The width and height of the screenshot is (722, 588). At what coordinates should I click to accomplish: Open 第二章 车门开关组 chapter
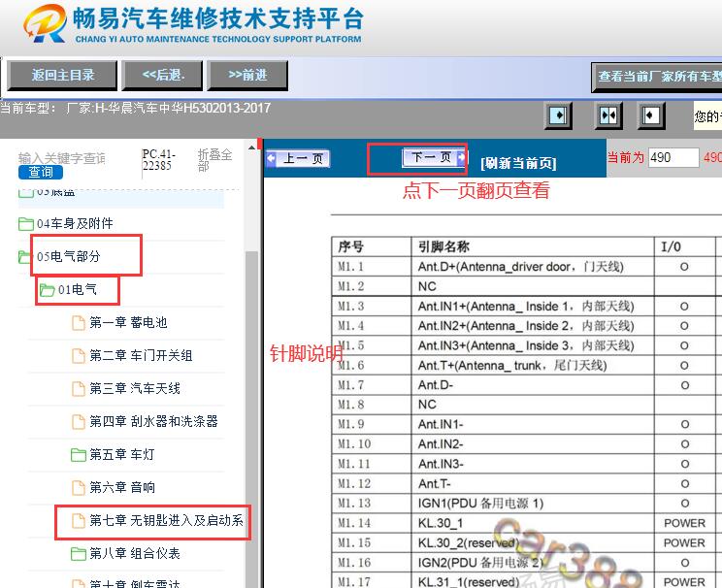pyautogui.click(x=141, y=355)
